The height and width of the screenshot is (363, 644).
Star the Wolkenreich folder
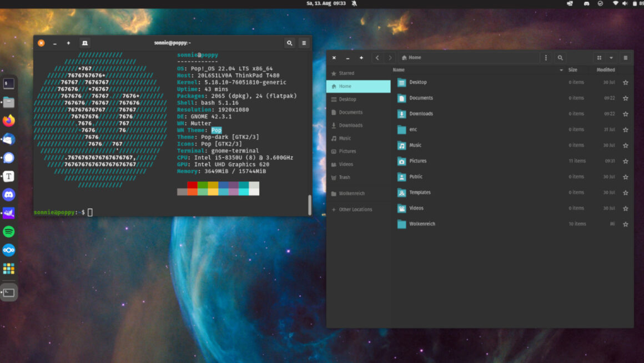[x=626, y=224]
